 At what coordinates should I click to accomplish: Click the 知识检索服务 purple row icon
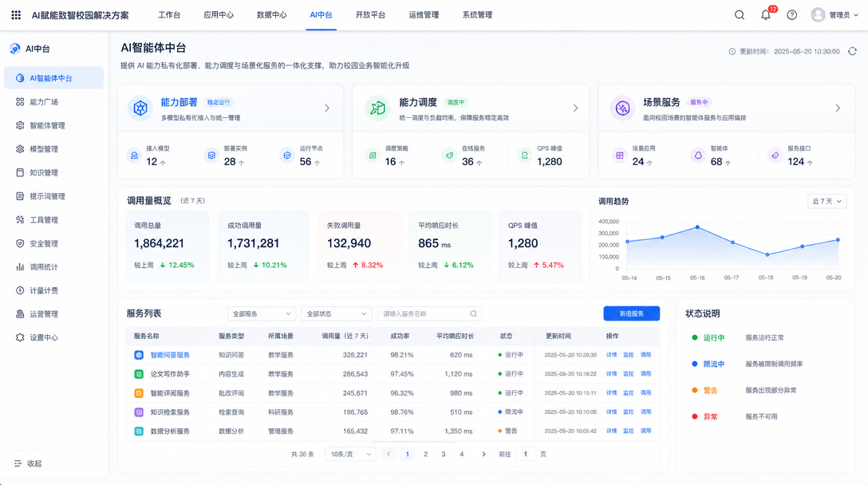coord(139,412)
